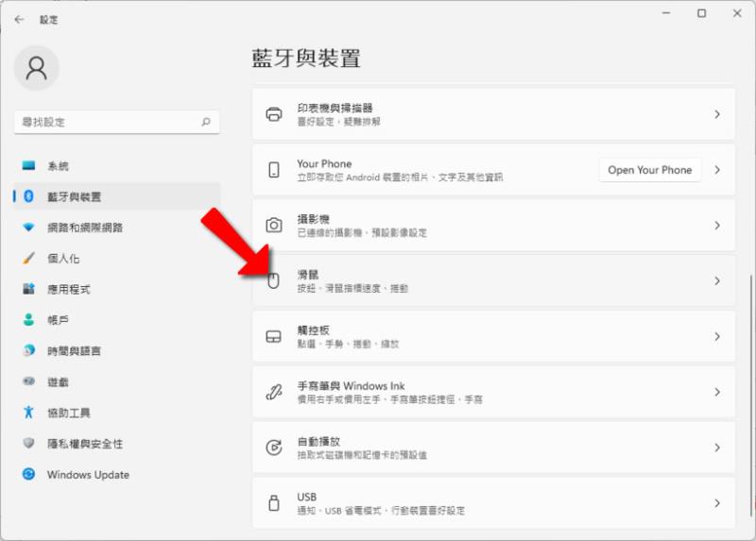Expand 手寫筆與 Windows Ink chevron
Viewport: 756px width, 541px height.
tap(717, 392)
